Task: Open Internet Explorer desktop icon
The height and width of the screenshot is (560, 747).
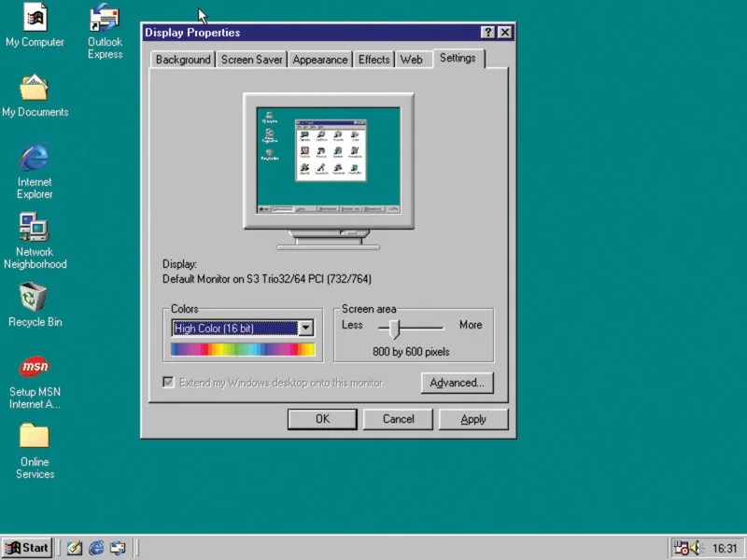Action: 34,159
